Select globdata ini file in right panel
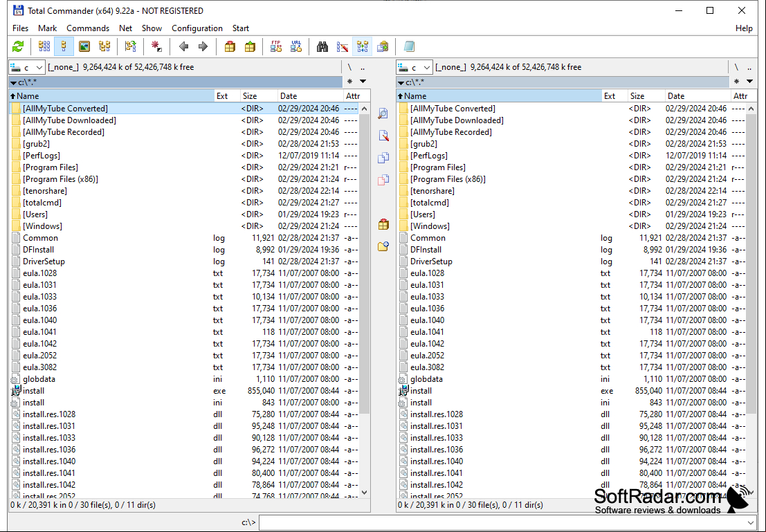Viewport: 766px width, 532px height. (571, 379)
